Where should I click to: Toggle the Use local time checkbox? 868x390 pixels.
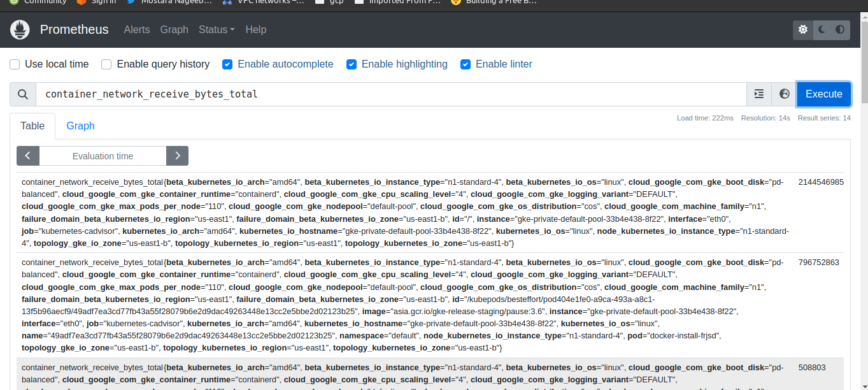15,64
